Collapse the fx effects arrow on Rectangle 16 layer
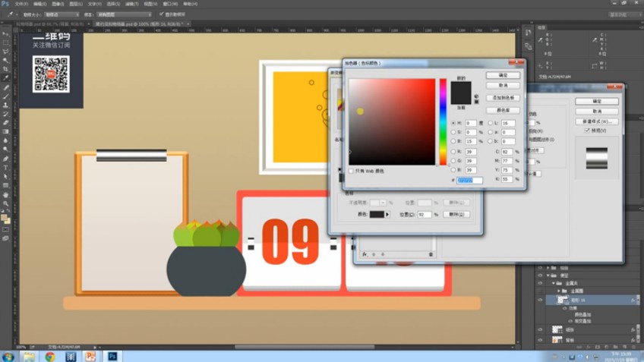 click(x=637, y=300)
